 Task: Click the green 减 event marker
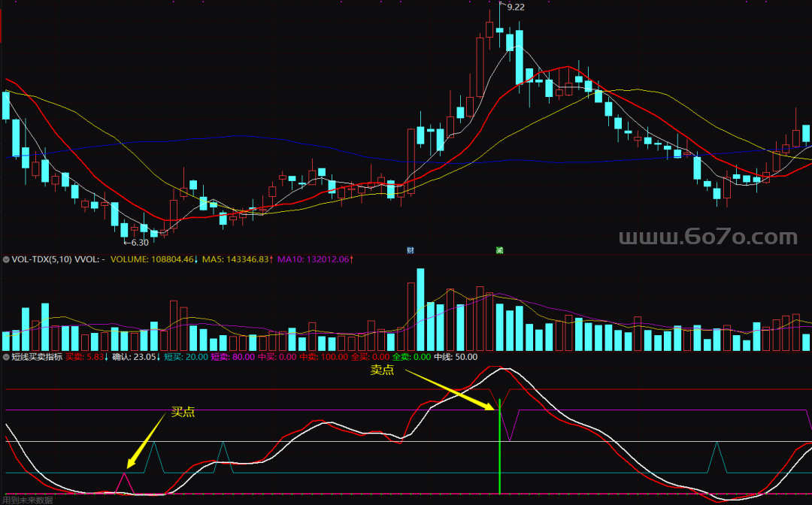click(x=498, y=249)
